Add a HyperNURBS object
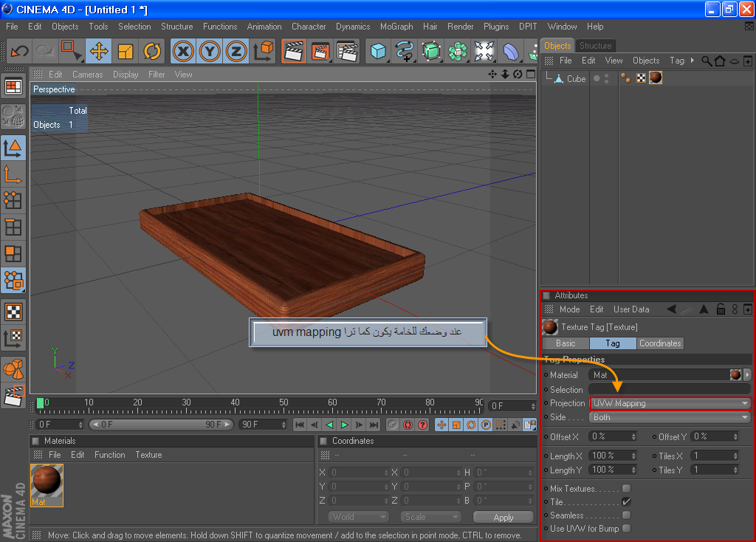This screenshot has height=542, width=756. (431, 51)
